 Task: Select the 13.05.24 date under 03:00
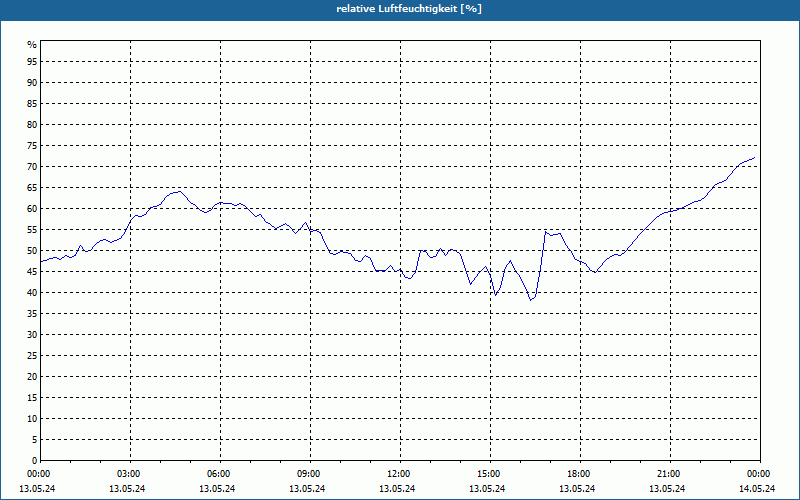tap(127, 489)
